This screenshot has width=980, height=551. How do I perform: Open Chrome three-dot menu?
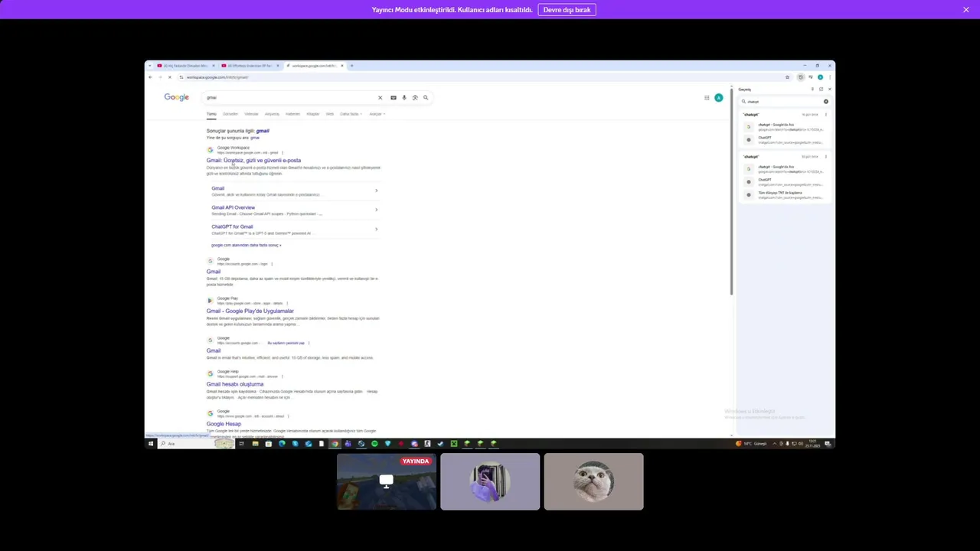829,77
